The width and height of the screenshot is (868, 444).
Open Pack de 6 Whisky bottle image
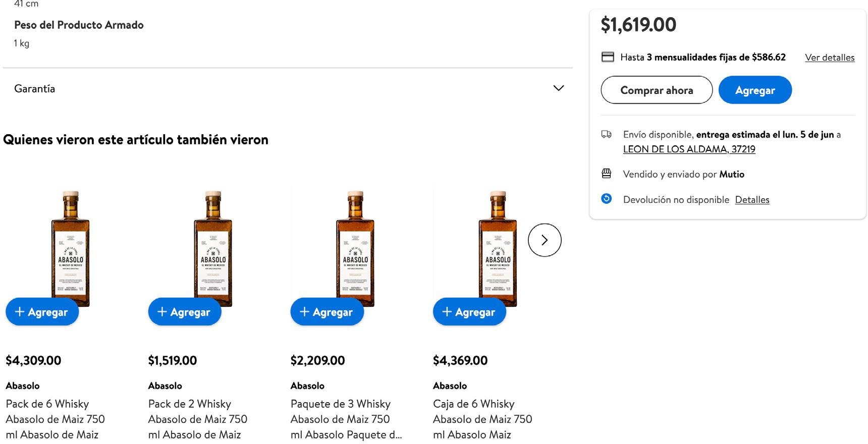coord(71,242)
